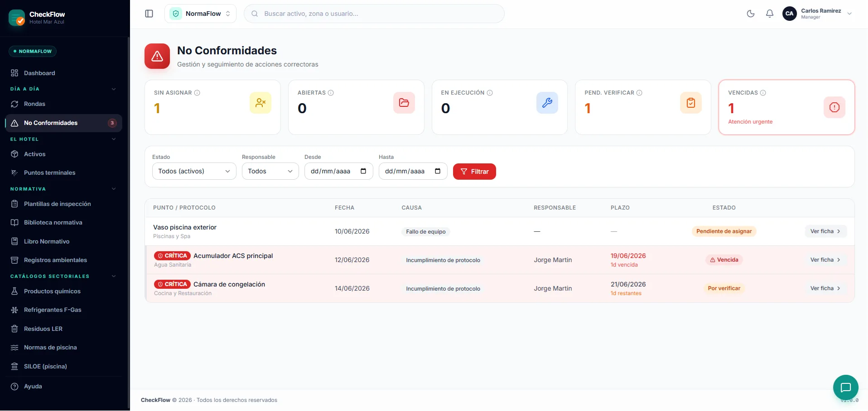Click the Sin Asignar info icon
Screen dimensions: 868x411
(197, 93)
